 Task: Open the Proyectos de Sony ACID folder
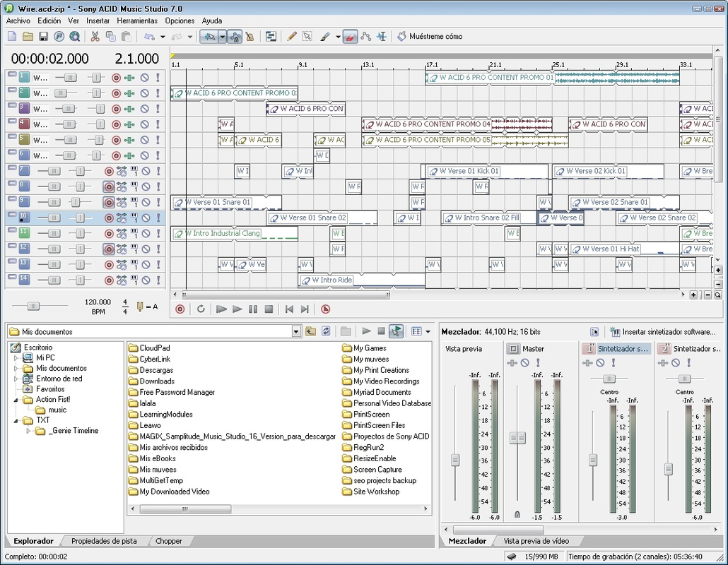pos(386,436)
